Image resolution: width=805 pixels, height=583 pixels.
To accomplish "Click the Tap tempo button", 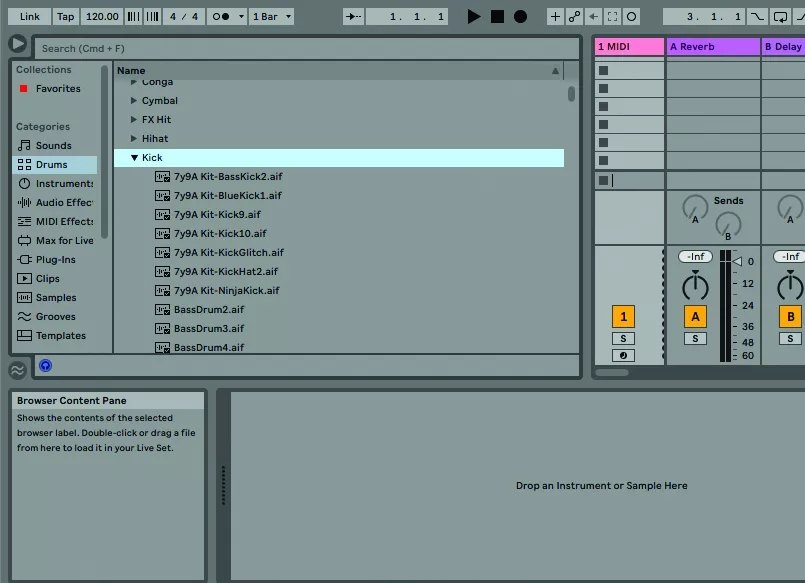I will pos(65,16).
